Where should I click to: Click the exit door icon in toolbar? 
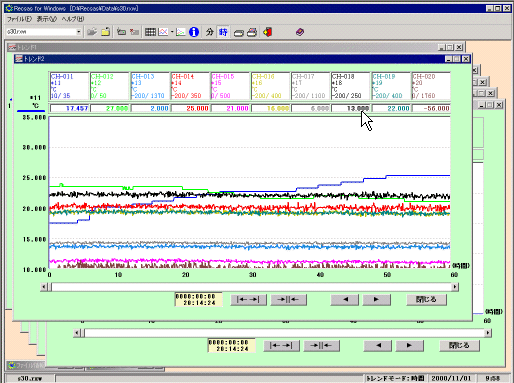(267, 32)
